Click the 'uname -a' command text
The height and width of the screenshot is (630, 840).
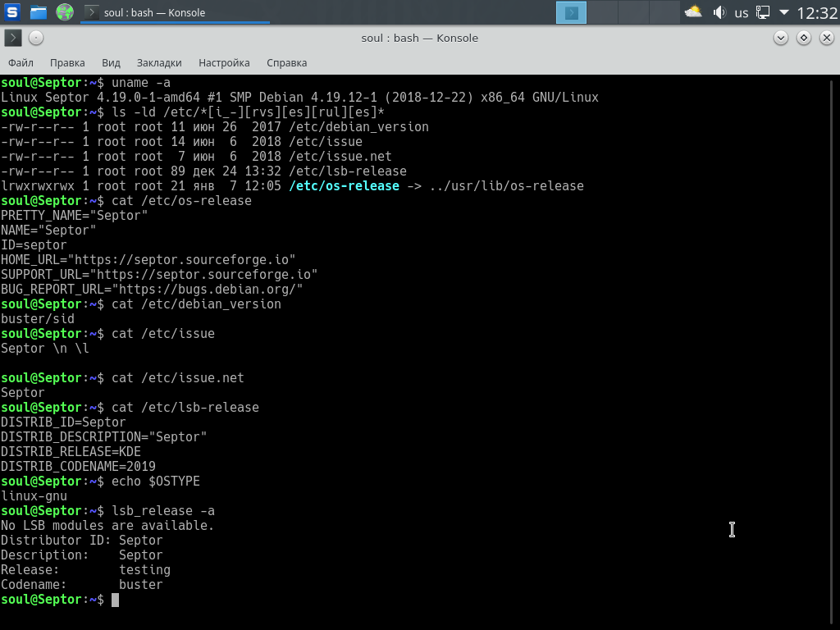(x=141, y=83)
